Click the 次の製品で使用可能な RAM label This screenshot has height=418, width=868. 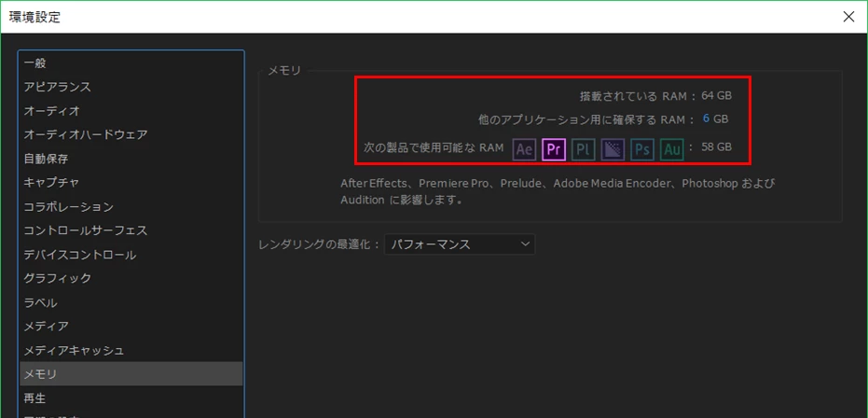[x=434, y=147]
